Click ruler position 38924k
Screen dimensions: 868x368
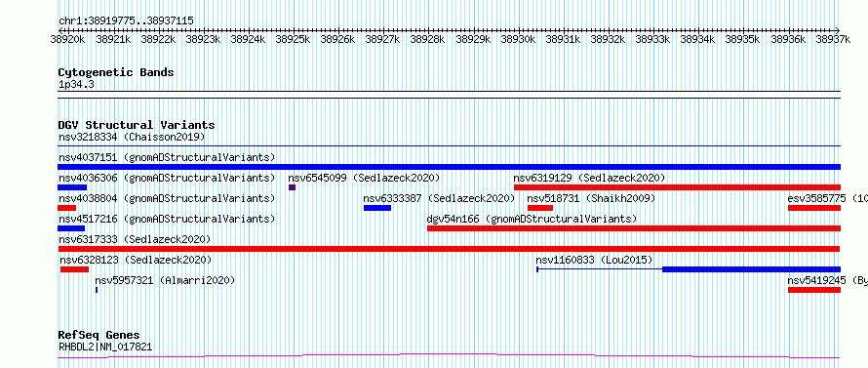pos(248,39)
